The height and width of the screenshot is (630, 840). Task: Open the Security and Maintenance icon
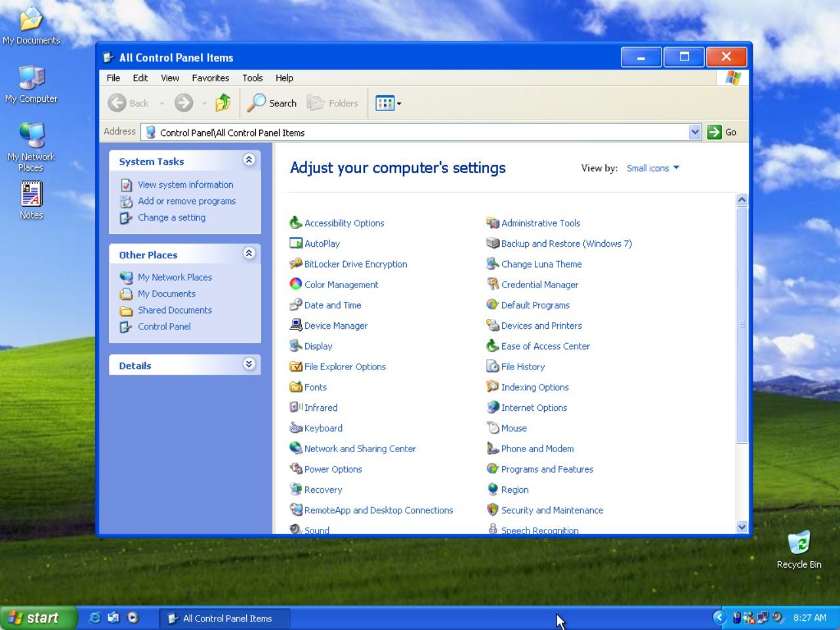click(493, 510)
